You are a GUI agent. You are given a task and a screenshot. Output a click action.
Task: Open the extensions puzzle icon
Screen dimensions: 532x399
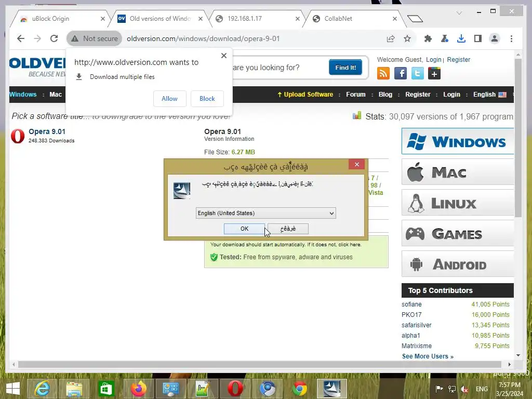[428, 38]
